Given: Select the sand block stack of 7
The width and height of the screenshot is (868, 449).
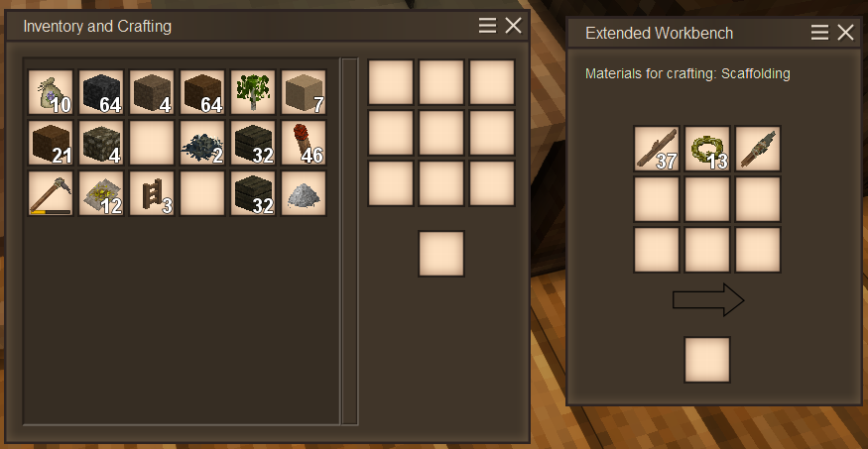Looking at the screenshot, I should point(304,92).
